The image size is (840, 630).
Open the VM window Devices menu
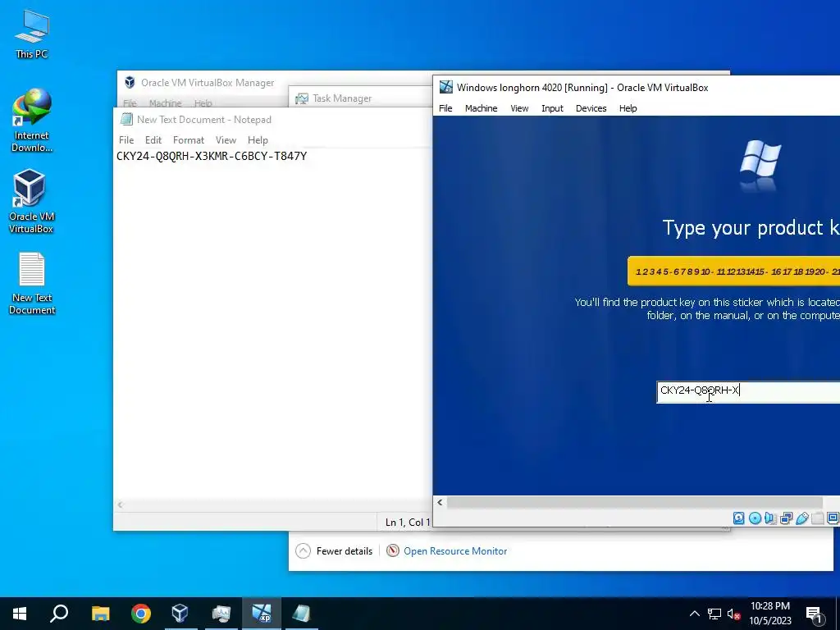pos(591,108)
